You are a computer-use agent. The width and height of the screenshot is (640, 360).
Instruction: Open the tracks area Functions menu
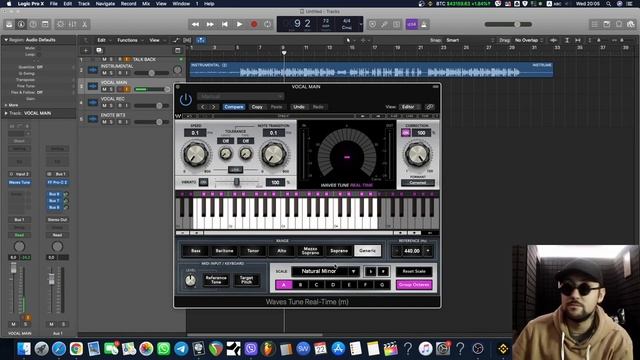[129, 40]
